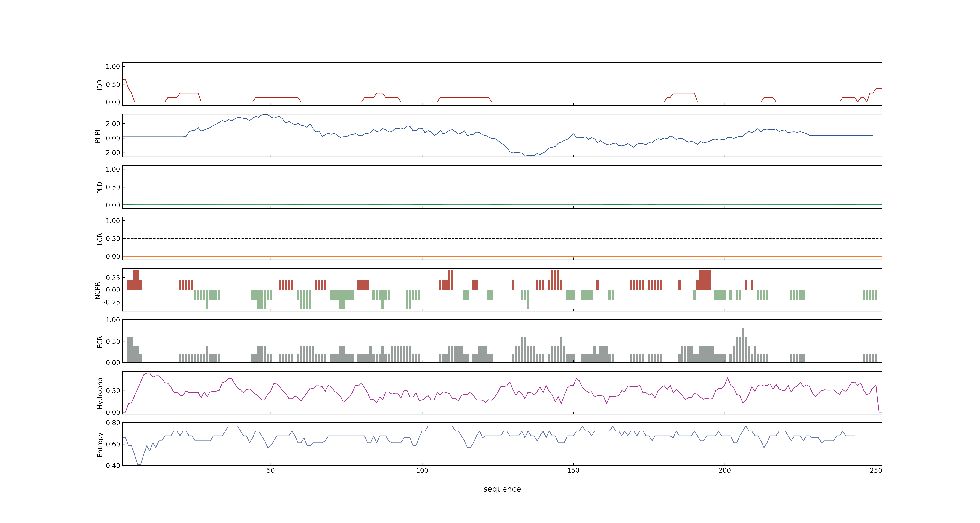980x523 pixels.
Task: Click the -0.25 tick on NCPR axis
Action: 111,302
